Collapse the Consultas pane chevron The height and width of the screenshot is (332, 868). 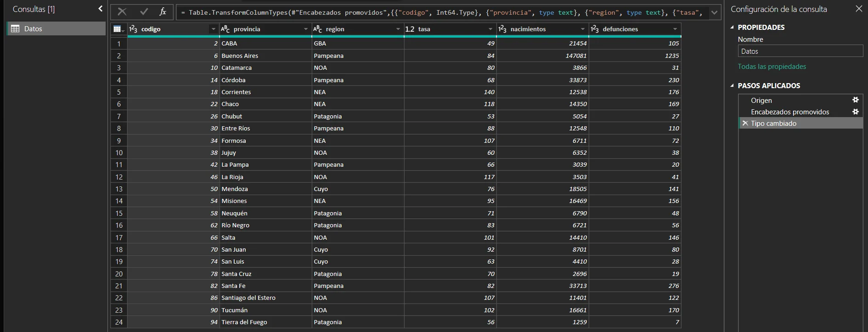(x=100, y=9)
